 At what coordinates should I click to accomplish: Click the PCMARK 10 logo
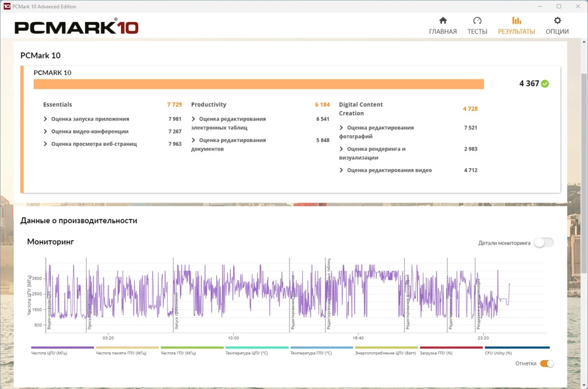(76, 26)
